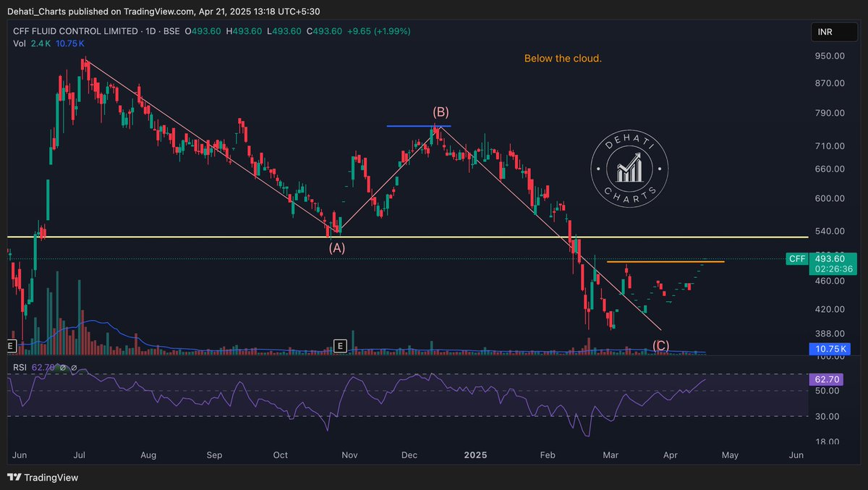
Task: Click the high value H493.60
Action: click(244, 31)
